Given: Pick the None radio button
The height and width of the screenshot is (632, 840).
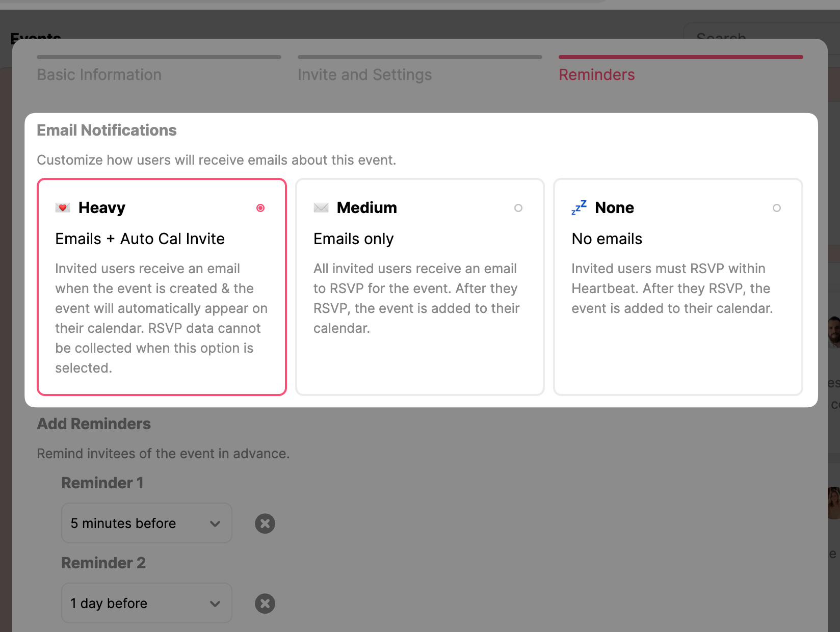Looking at the screenshot, I should point(776,208).
